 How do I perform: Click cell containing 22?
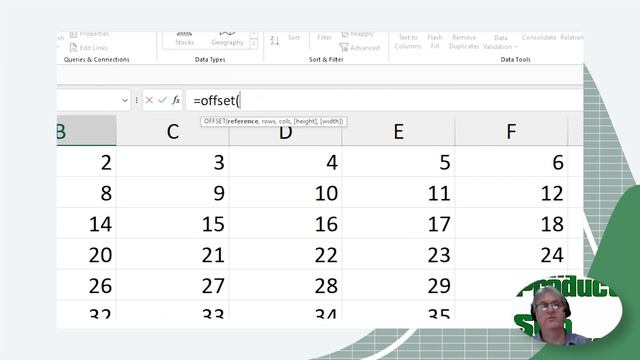tap(285, 254)
